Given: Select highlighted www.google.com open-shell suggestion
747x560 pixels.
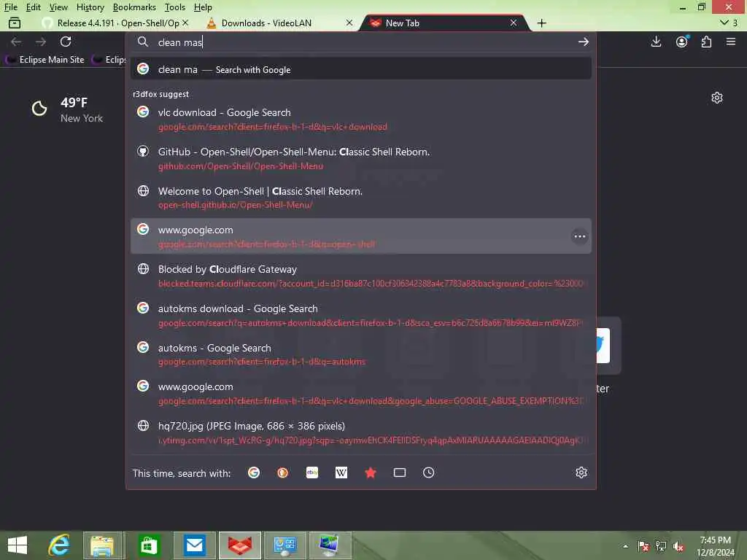Looking at the screenshot, I should (x=360, y=236).
